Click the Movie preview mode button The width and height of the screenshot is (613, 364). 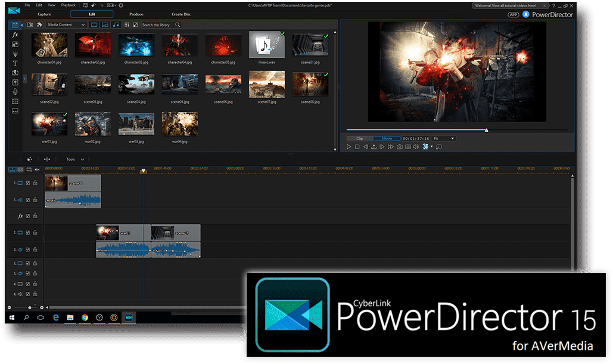(x=387, y=138)
